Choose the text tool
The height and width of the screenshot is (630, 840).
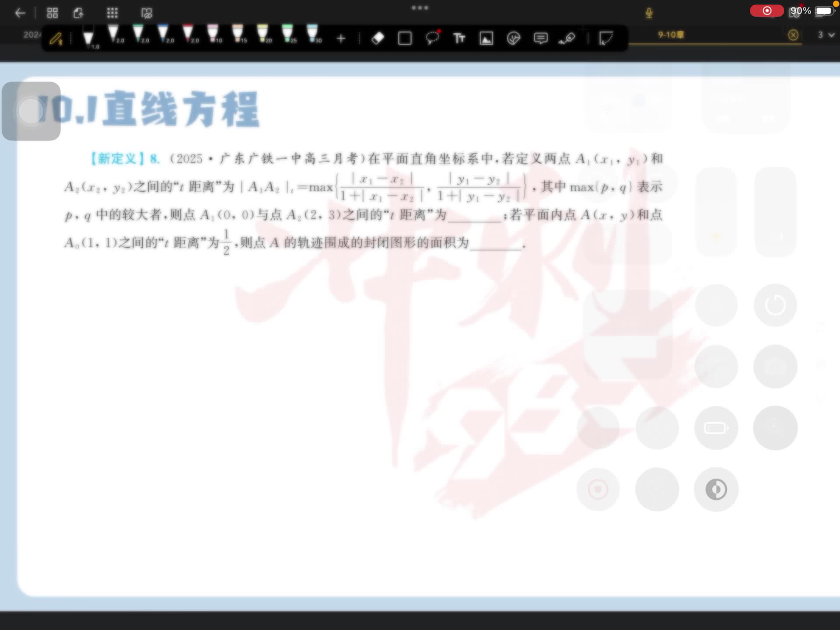click(x=459, y=38)
